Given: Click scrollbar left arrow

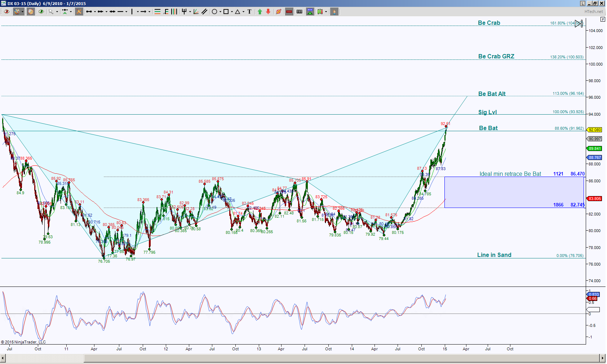Looking at the screenshot, I should point(3,358).
